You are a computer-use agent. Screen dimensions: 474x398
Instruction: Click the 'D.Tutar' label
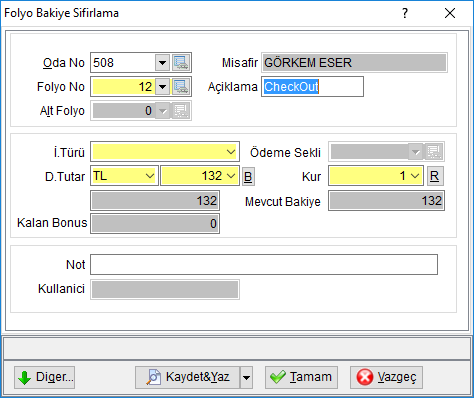[x=65, y=177]
